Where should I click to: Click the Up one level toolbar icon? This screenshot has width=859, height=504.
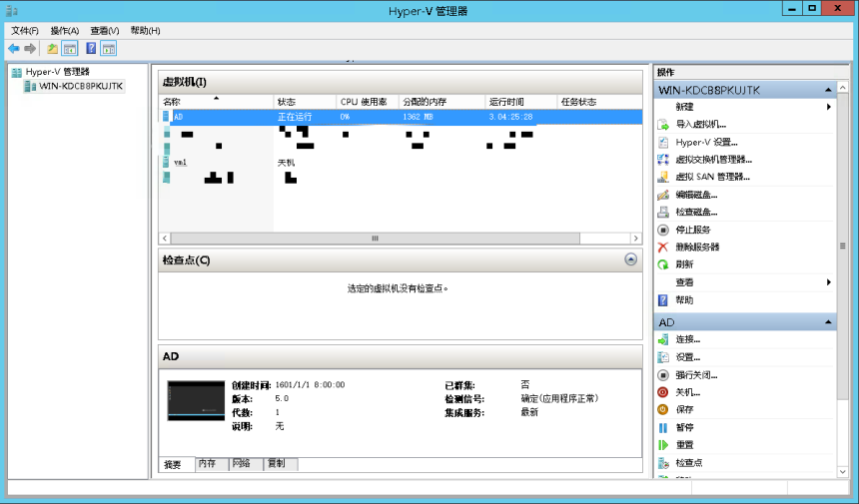[52, 49]
